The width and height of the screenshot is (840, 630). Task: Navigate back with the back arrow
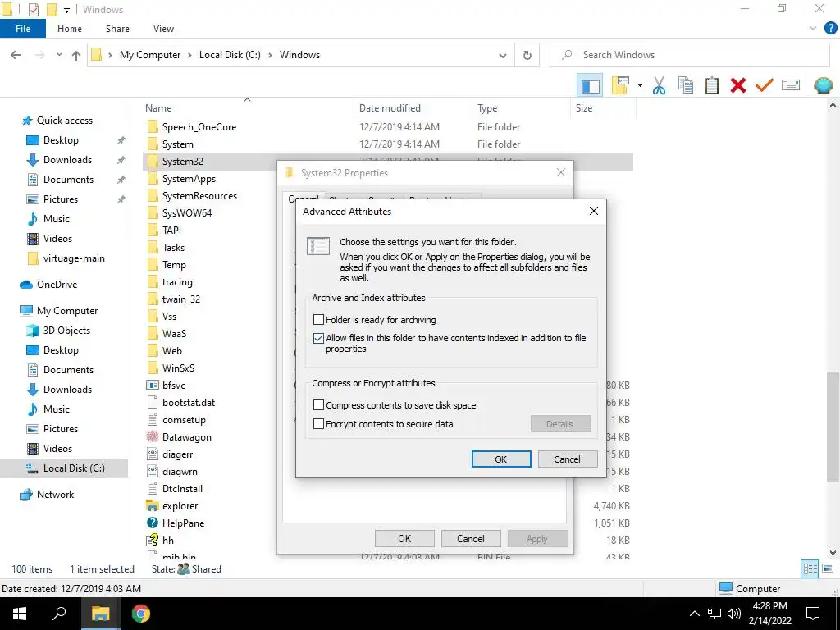pos(16,55)
